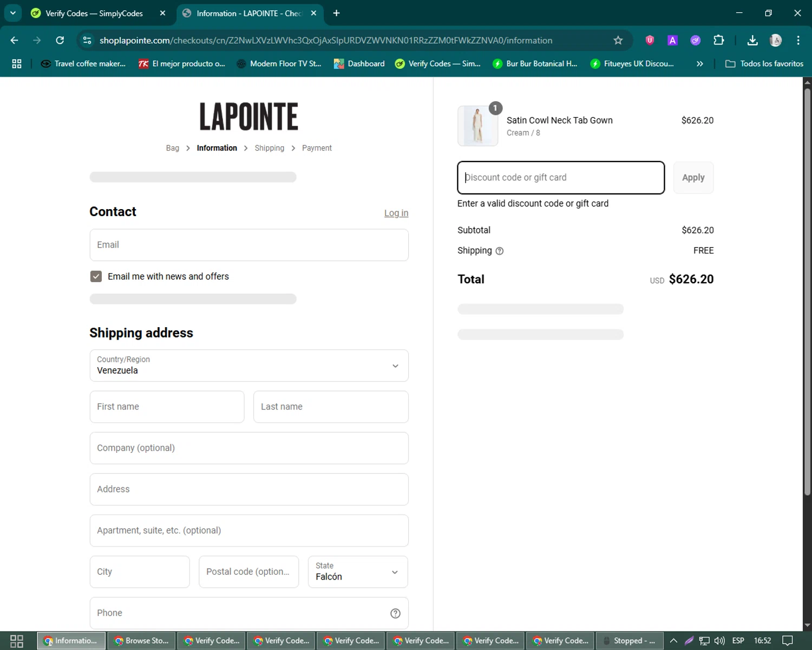Viewport: 812px width, 650px height.
Task: Bookmark this page with the star icon
Action: [618, 40]
